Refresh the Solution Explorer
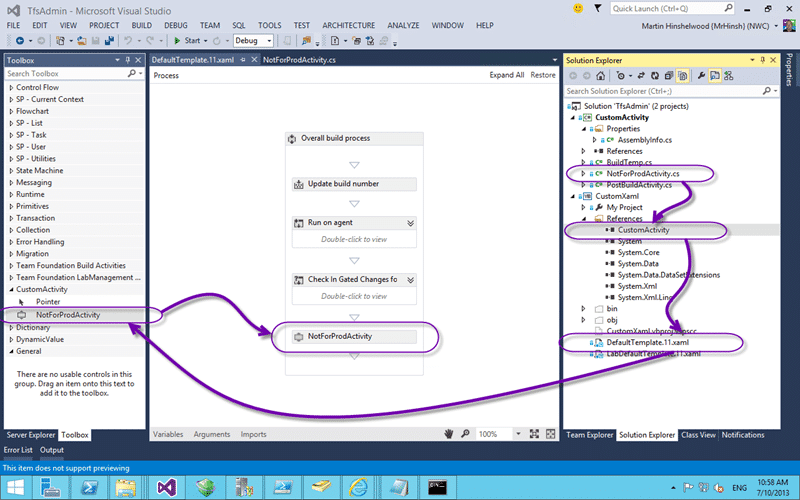Screen dimensions: 800x500 click(x=655, y=76)
